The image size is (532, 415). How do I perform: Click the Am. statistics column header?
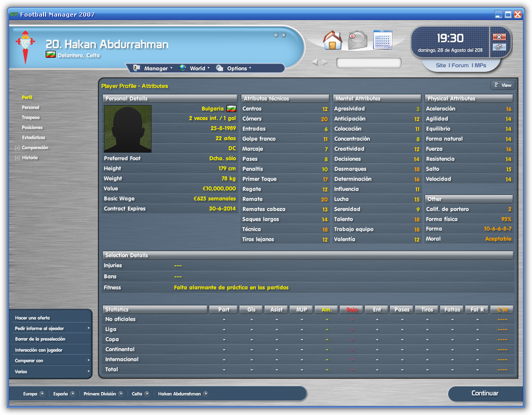tap(326, 310)
